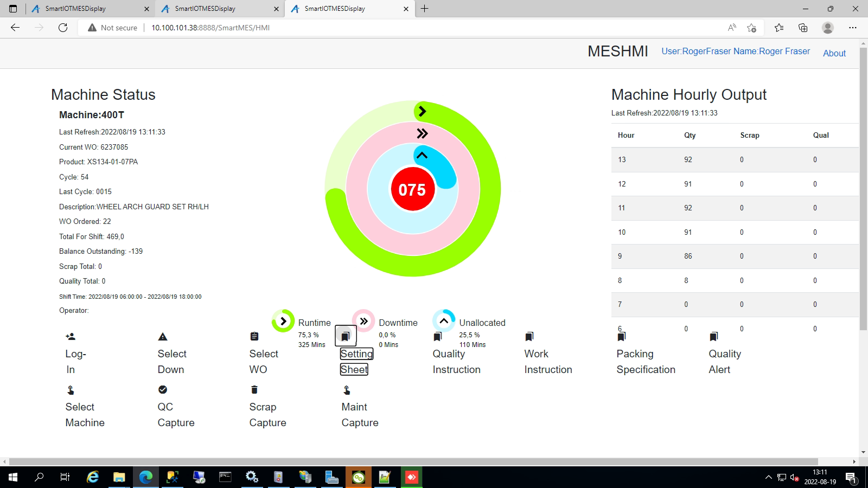Click the Select Down warning triangle icon
The height and width of the screenshot is (488, 868).
163,337
